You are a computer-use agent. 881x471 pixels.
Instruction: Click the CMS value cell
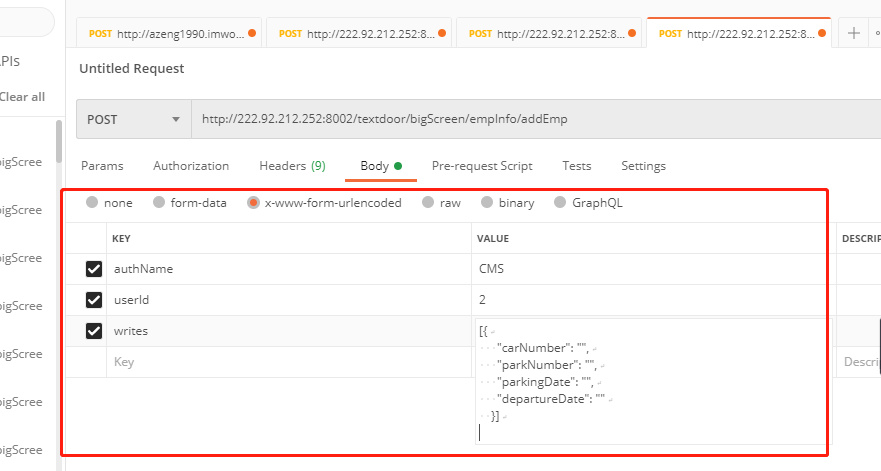(654, 269)
